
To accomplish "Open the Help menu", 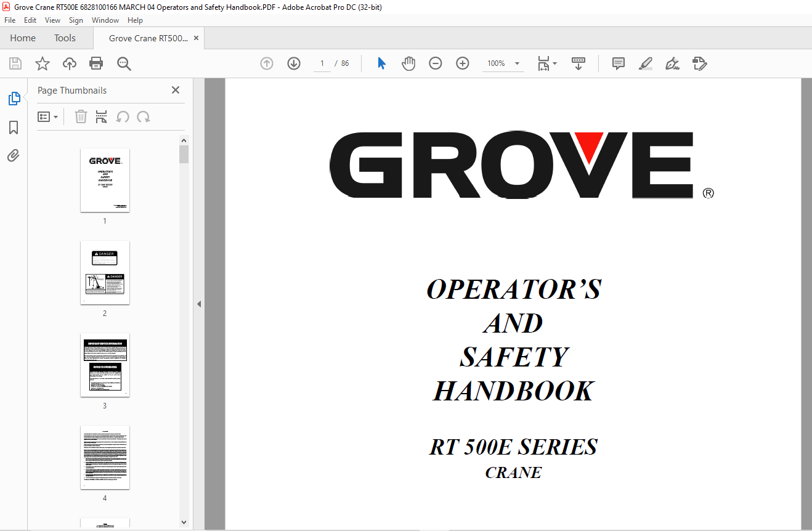I will (x=135, y=20).
